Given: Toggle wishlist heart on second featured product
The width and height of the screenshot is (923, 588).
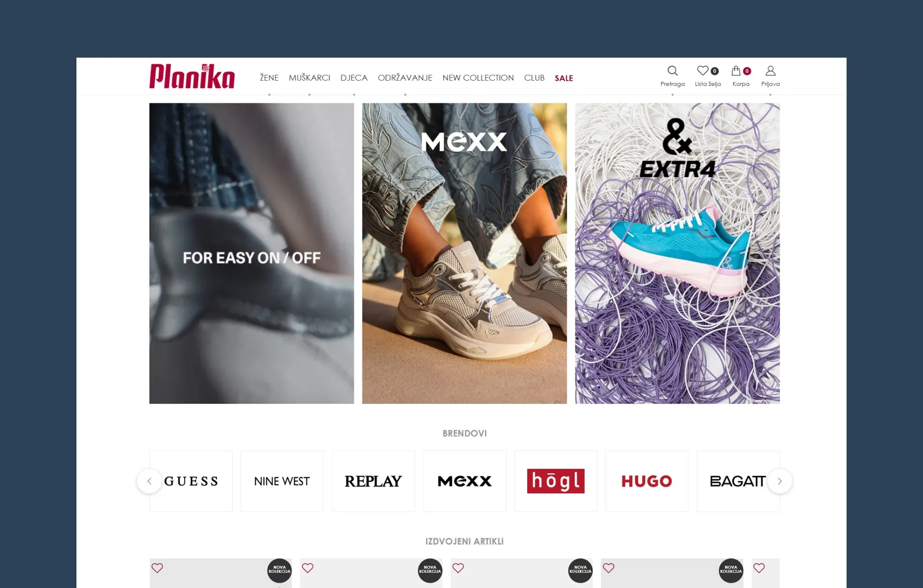Looking at the screenshot, I should pos(308,568).
